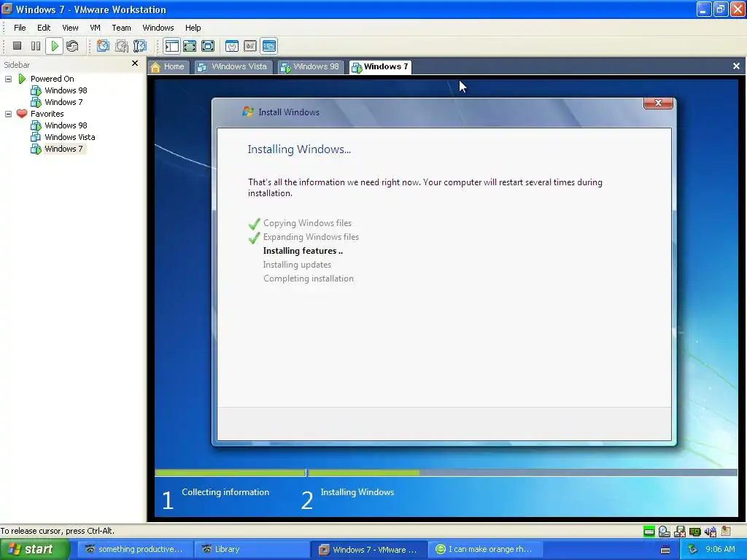This screenshot has width=747, height=560.
Task: Open the Team menu
Action: click(x=122, y=28)
